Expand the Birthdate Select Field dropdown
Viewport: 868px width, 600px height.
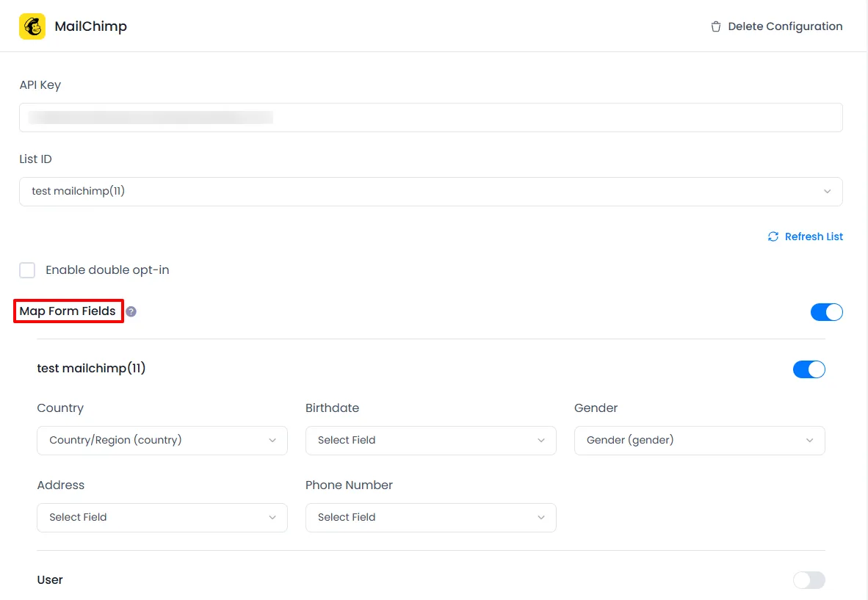[430, 441]
